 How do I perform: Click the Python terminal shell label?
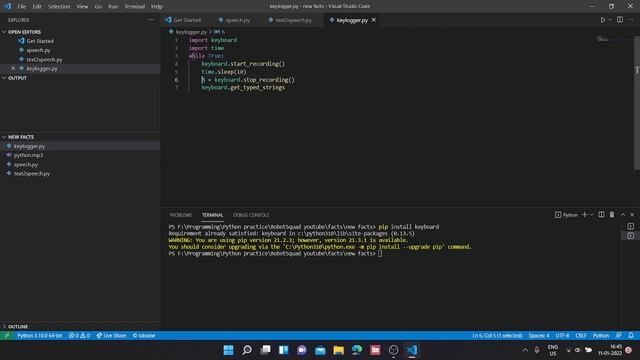click(566, 215)
